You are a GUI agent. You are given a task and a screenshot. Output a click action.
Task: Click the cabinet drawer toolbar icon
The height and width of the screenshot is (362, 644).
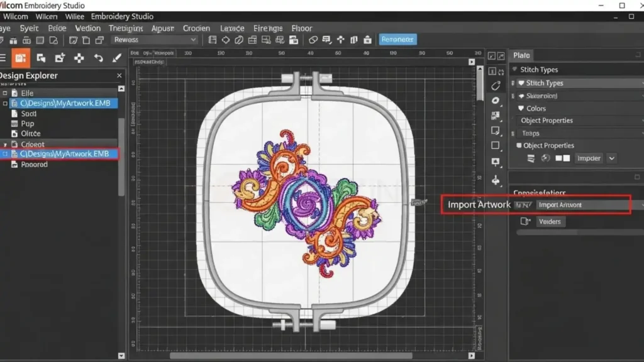pos(252,40)
